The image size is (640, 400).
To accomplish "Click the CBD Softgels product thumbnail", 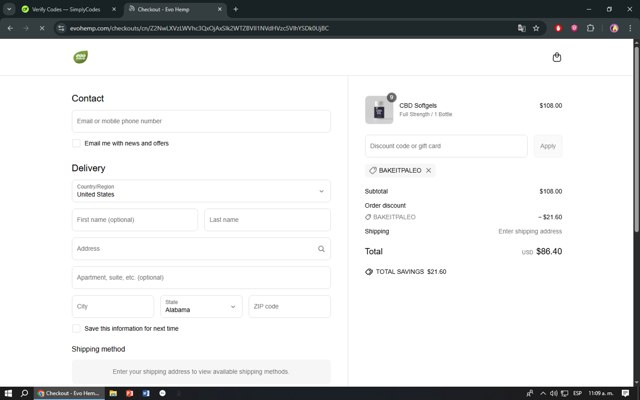I will pyautogui.click(x=379, y=110).
